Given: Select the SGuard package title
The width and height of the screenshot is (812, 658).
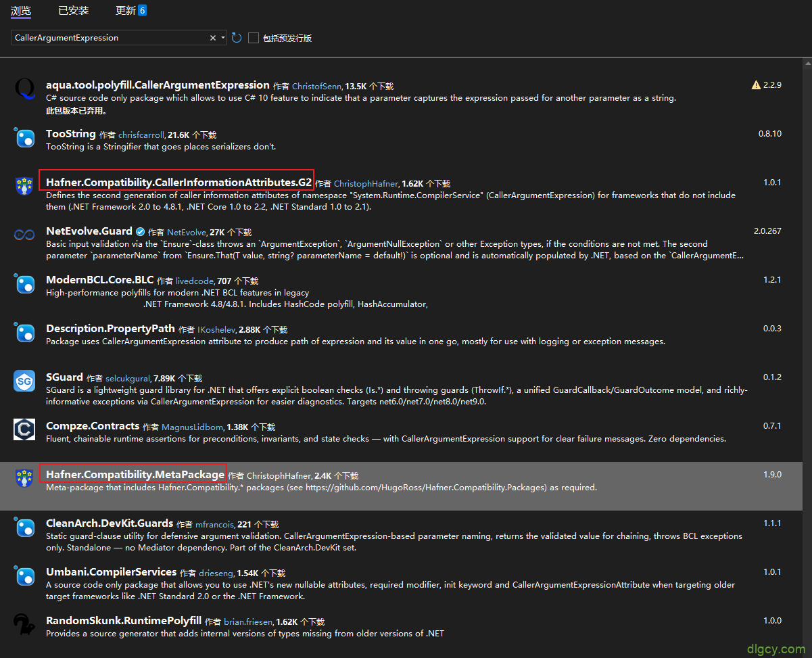Looking at the screenshot, I should point(64,377).
